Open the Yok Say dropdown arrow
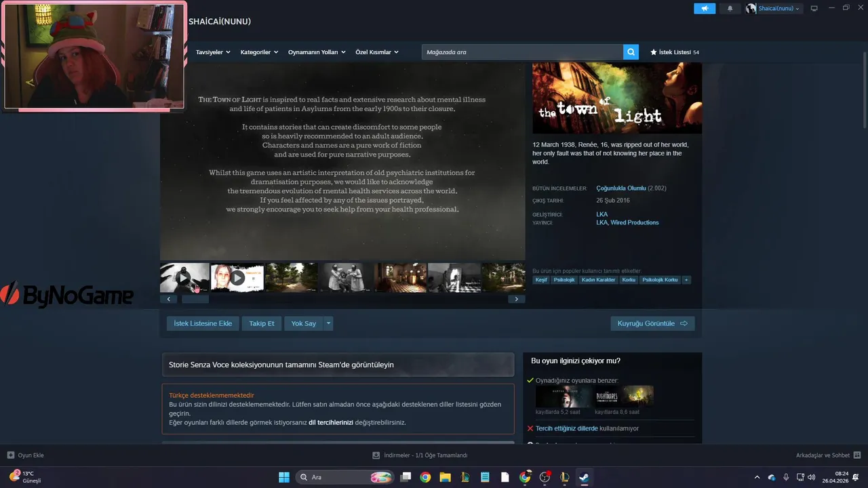The height and width of the screenshot is (488, 868). (329, 323)
